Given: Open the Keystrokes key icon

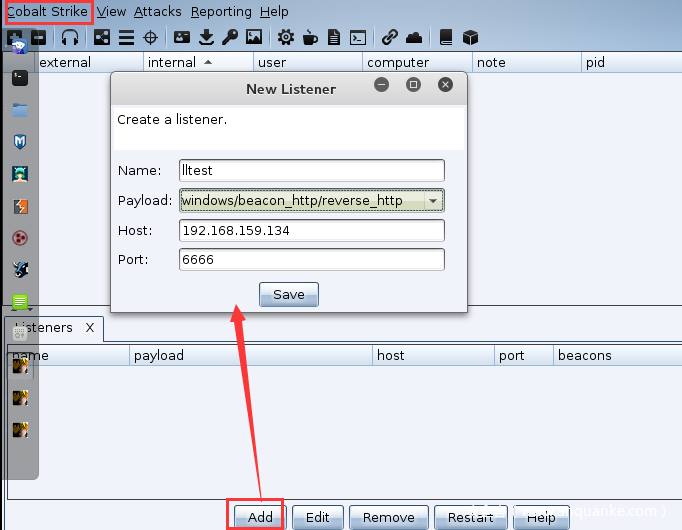Looking at the screenshot, I should (x=230, y=37).
